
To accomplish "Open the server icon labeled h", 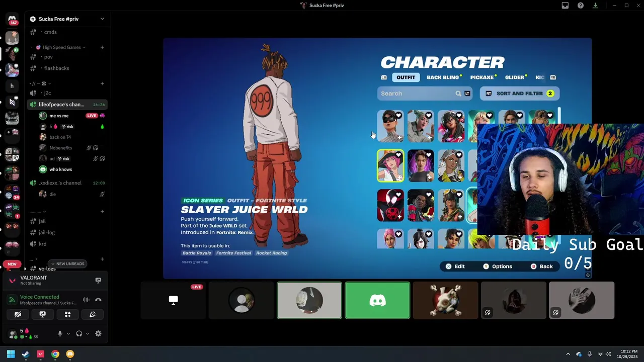I will [x=12, y=86].
